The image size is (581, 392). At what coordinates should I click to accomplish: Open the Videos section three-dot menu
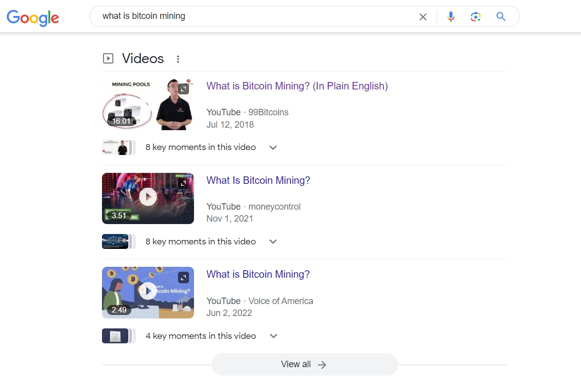point(178,59)
